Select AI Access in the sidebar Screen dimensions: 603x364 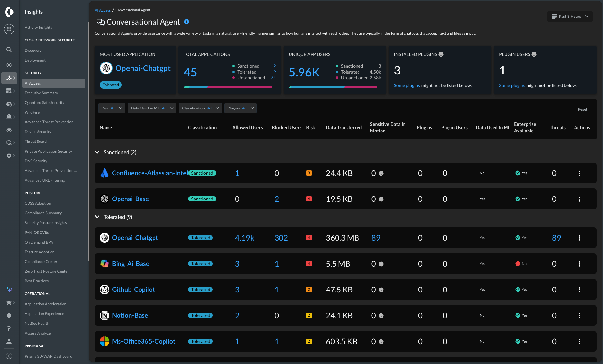click(54, 83)
